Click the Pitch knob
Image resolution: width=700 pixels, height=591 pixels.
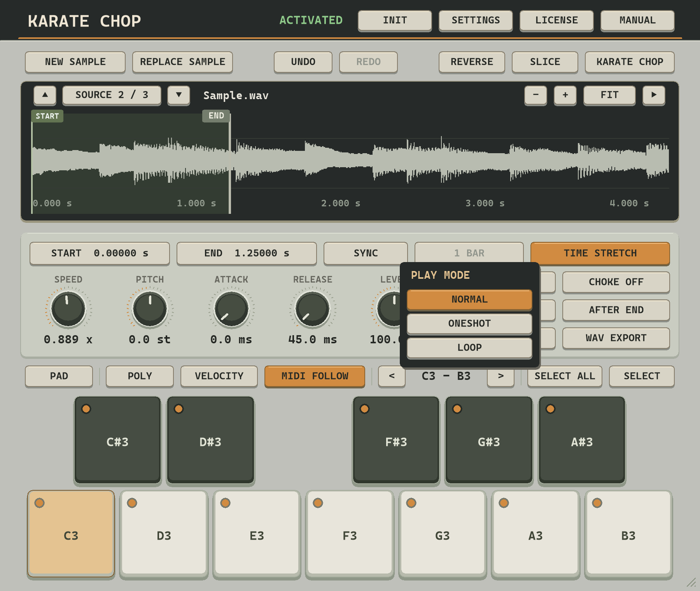click(150, 309)
